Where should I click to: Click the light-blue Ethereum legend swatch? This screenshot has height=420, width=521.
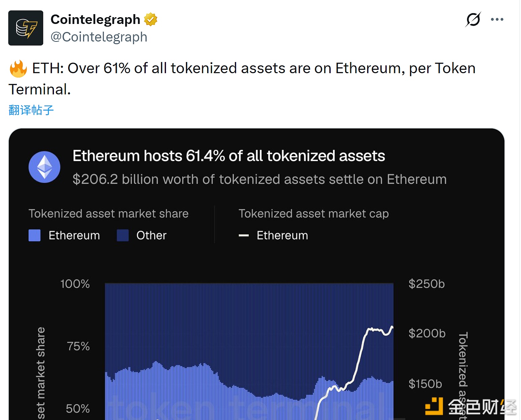point(34,235)
